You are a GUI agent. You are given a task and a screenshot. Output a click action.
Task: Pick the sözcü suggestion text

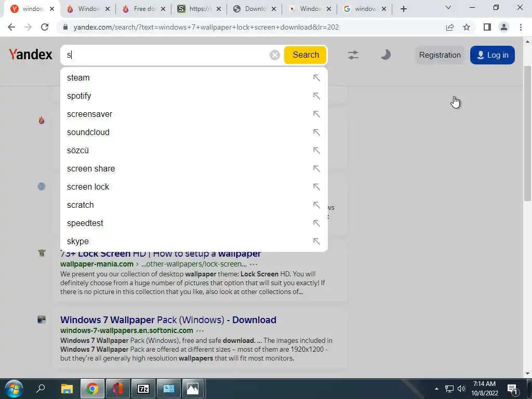[x=78, y=150]
